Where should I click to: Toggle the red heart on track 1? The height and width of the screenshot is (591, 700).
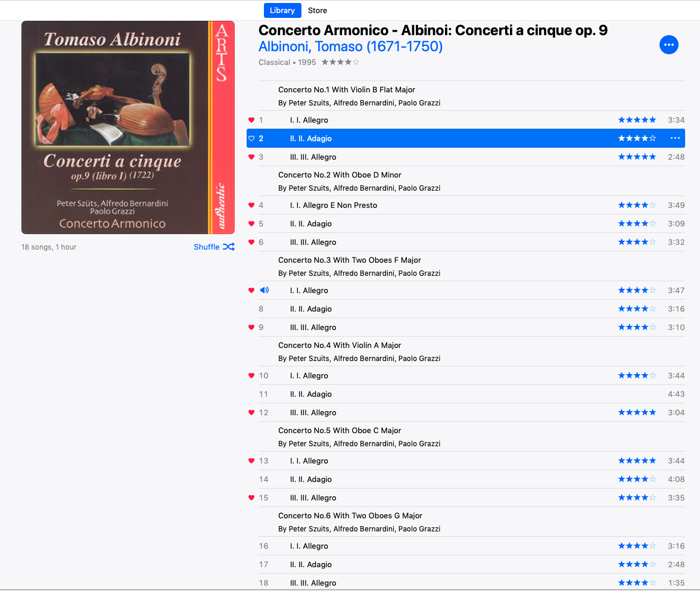tap(251, 120)
